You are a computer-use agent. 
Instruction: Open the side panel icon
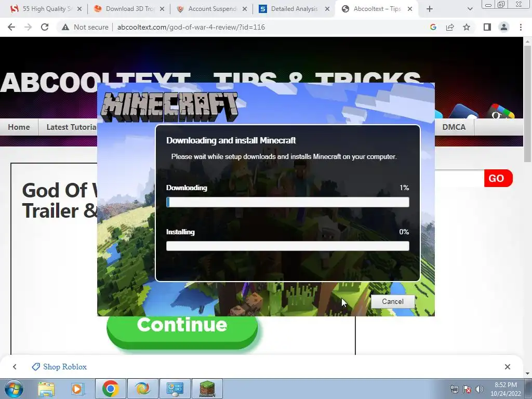click(x=487, y=27)
